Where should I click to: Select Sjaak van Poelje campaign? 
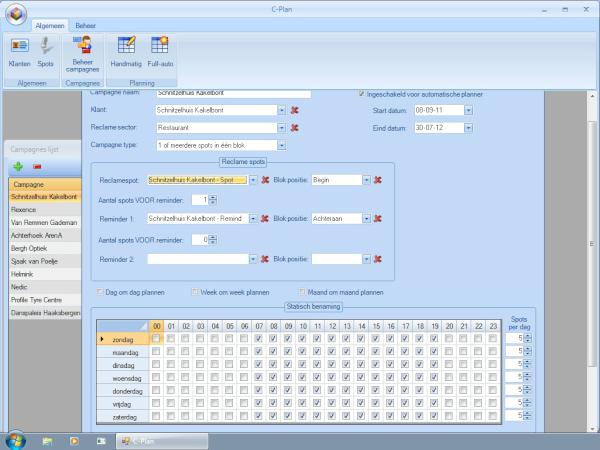point(45,261)
